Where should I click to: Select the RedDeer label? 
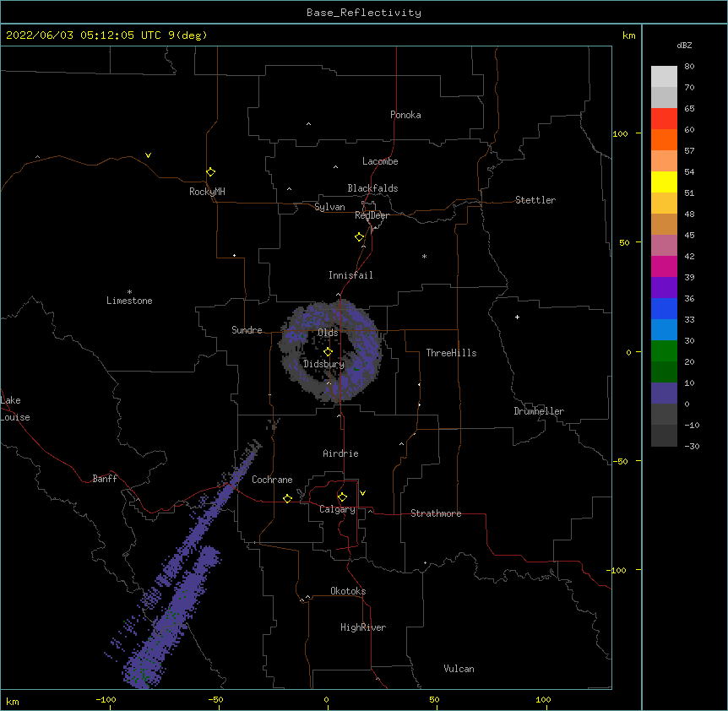[x=372, y=215]
